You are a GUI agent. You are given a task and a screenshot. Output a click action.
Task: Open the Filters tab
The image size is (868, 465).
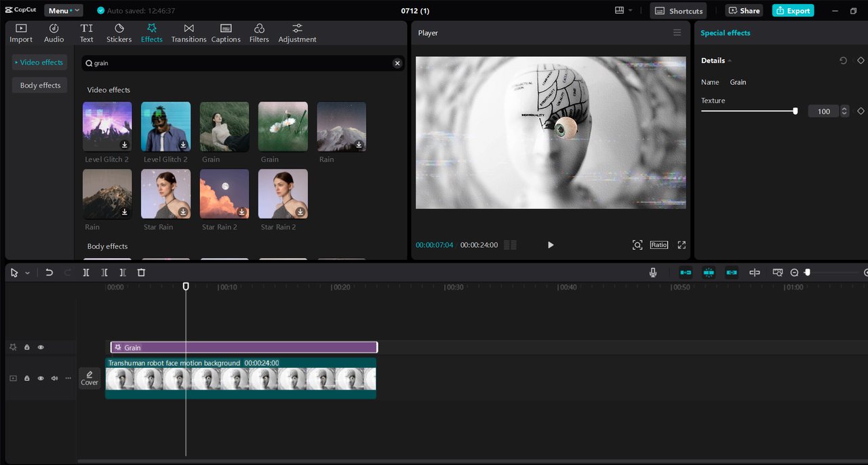click(259, 33)
